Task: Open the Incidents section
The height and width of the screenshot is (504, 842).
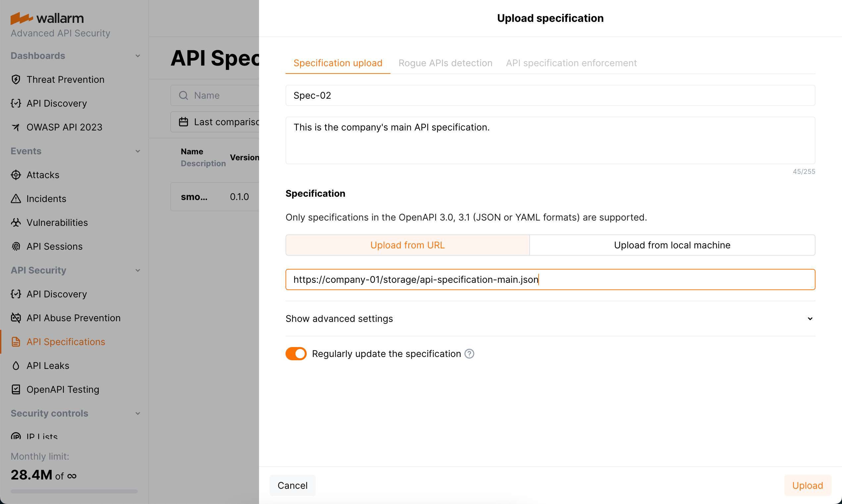Action: tap(46, 199)
